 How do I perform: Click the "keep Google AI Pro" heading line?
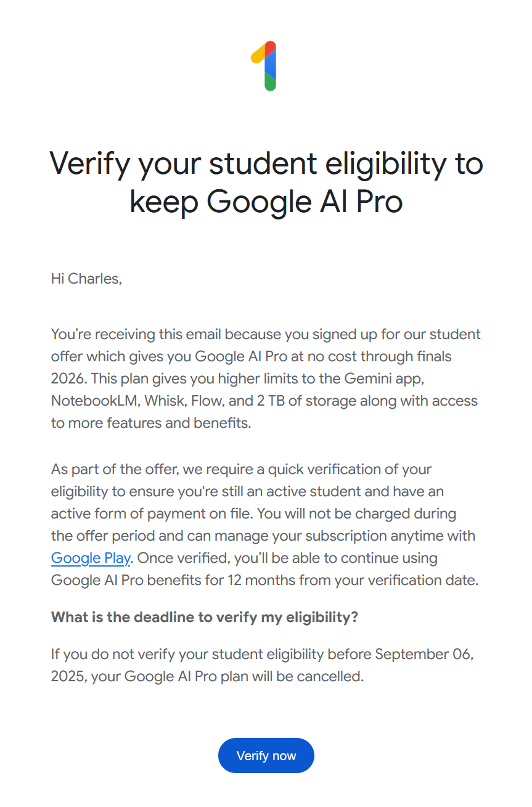(266, 202)
